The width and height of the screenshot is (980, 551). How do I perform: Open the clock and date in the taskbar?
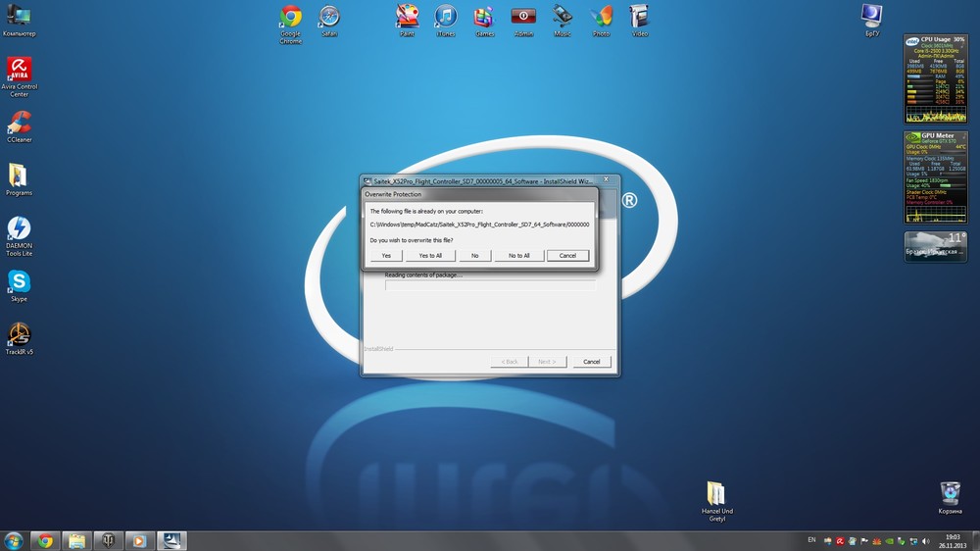[952, 540]
